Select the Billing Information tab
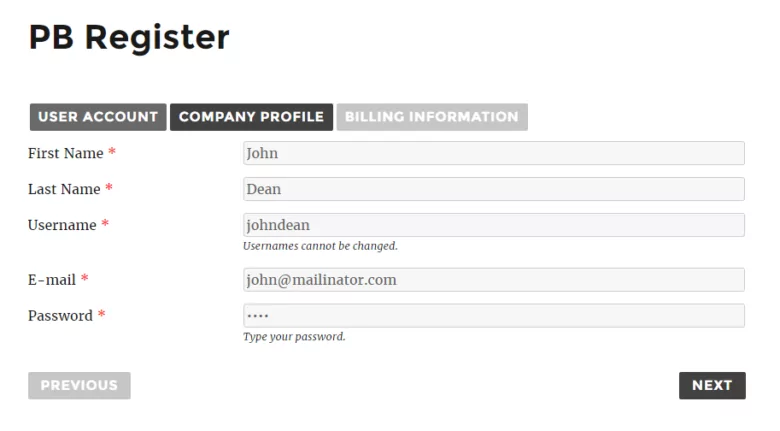Viewport: 780px width, 431px height. coord(432,117)
